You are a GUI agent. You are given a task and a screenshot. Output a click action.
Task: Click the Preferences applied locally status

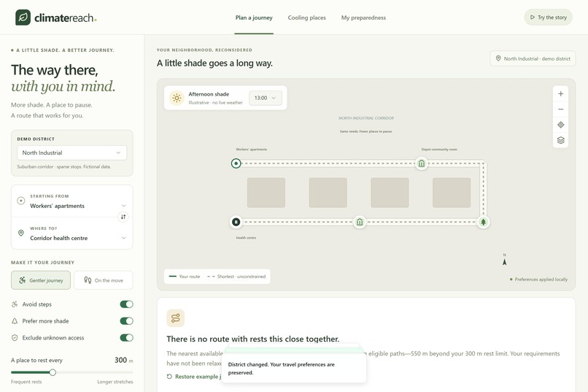538,280
